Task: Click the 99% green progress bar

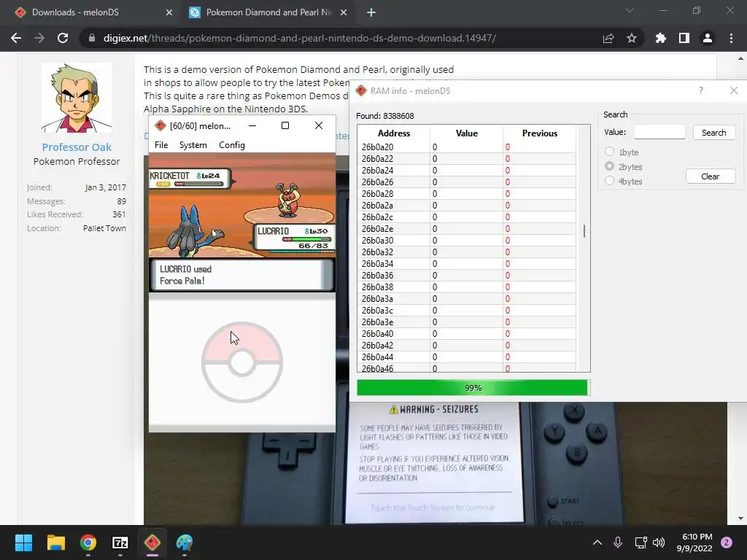Action: coord(473,388)
